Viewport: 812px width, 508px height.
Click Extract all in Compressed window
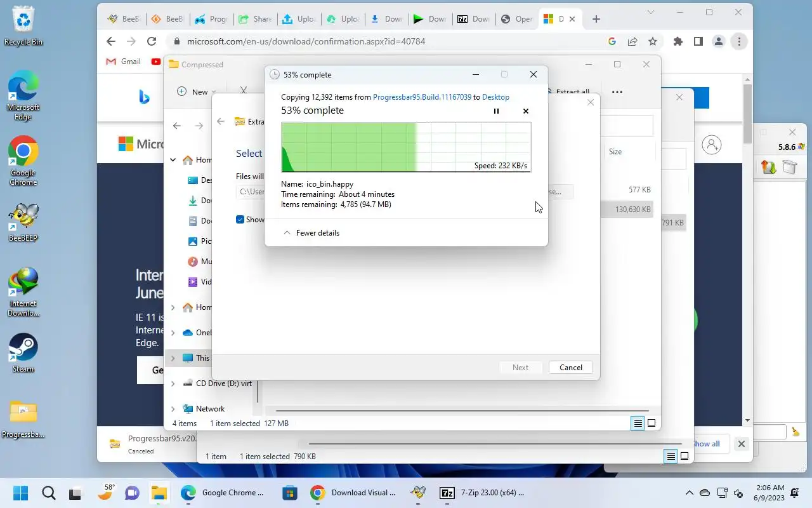coord(568,91)
